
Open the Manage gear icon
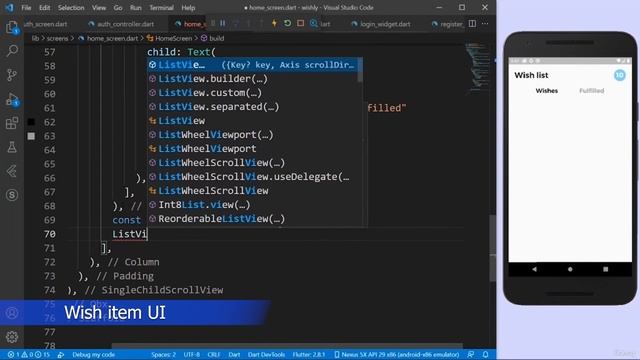(12, 337)
